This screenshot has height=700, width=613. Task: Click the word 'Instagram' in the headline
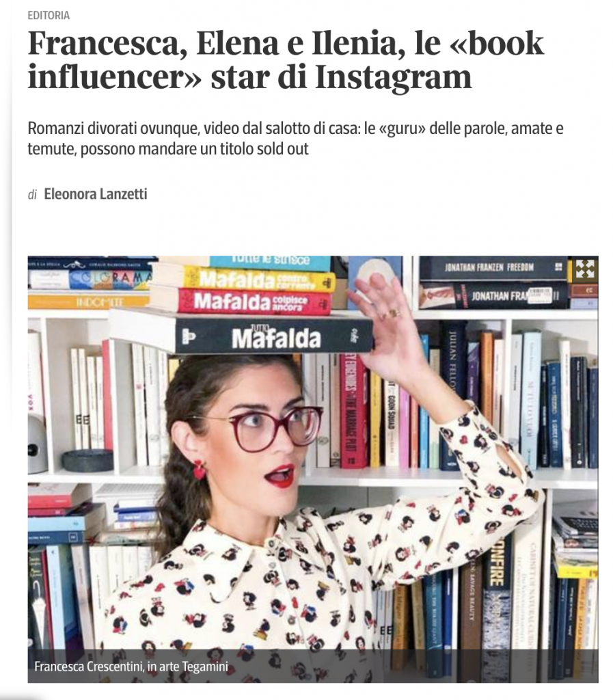(393, 77)
